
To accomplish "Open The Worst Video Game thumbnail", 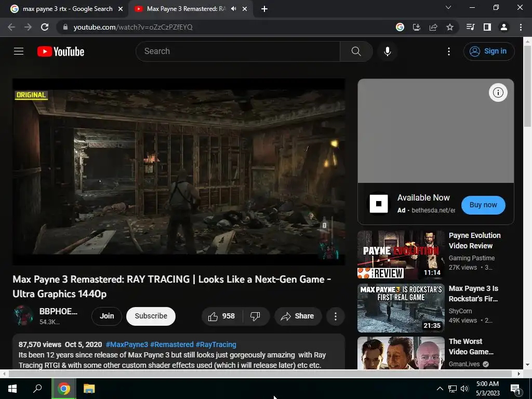I will pyautogui.click(x=401, y=353).
